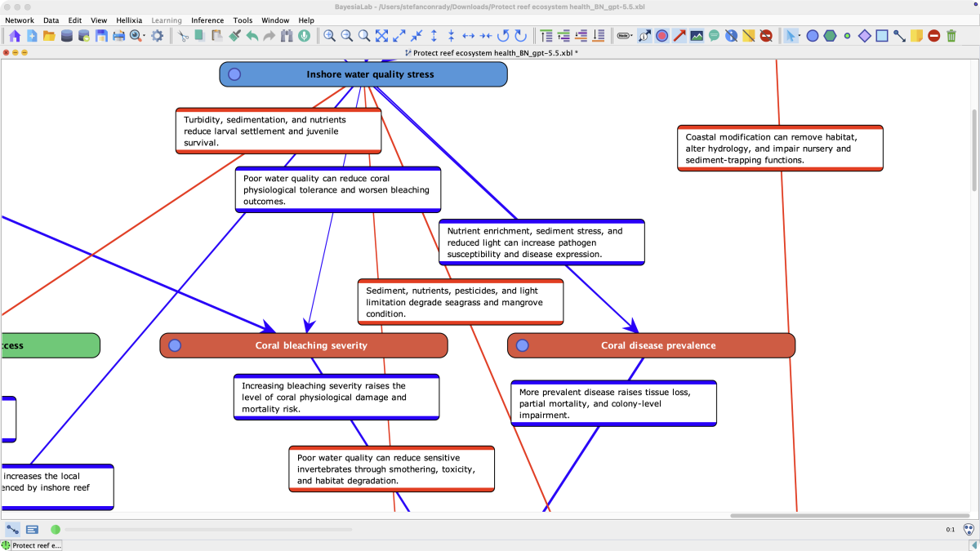Click the Turbidity sedimentation comment box
Image resolution: width=980 pixels, height=551 pixels.
click(278, 131)
